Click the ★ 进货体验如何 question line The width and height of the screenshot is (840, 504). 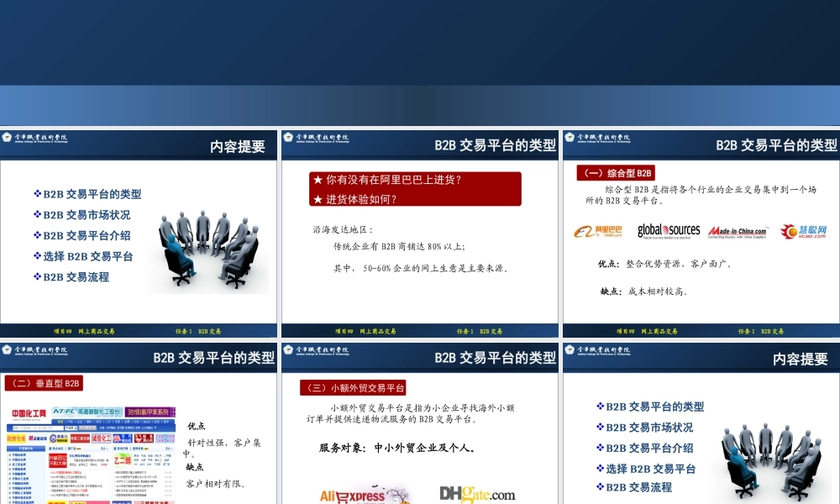pyautogui.click(x=355, y=199)
